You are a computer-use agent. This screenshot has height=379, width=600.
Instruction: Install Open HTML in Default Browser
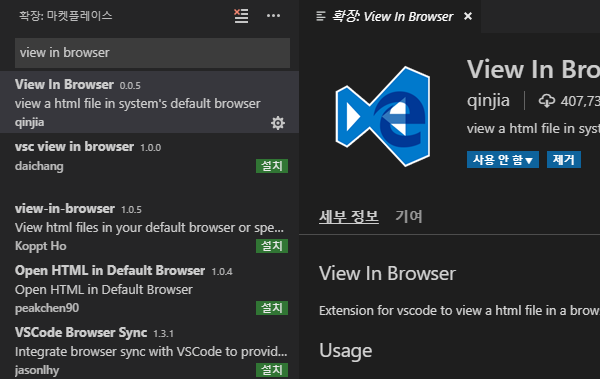272,308
